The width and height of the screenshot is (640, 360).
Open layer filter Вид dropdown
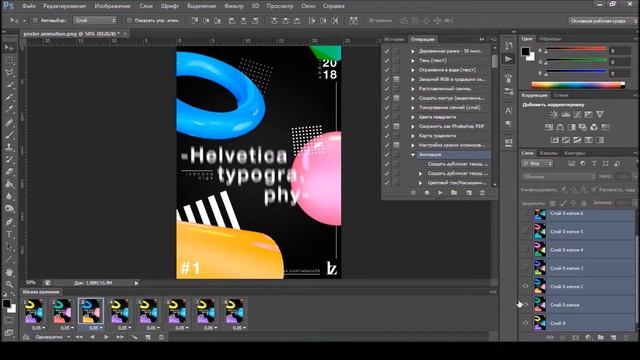(537, 164)
